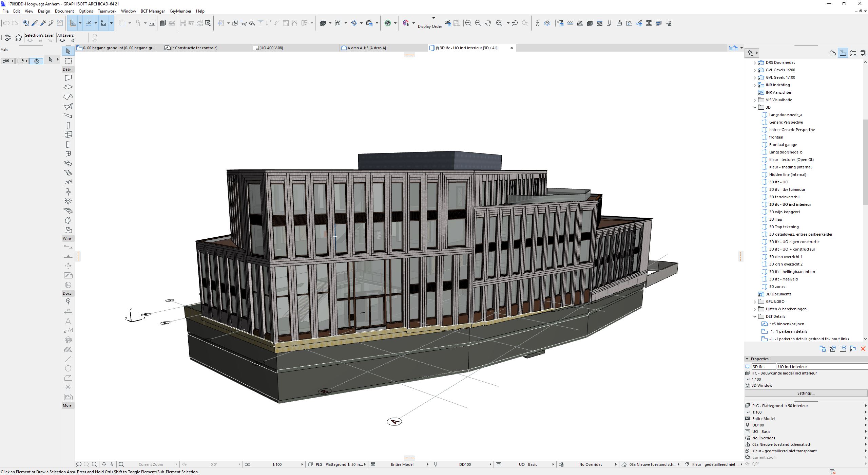This screenshot has width=868, height=475.
Task: Toggle the cursor snap XY button
Action: (x=104, y=23)
